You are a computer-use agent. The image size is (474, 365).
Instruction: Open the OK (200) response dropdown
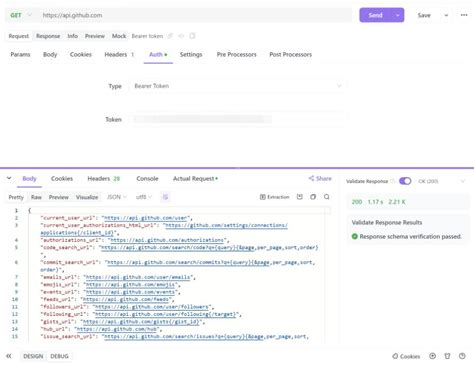click(441, 181)
